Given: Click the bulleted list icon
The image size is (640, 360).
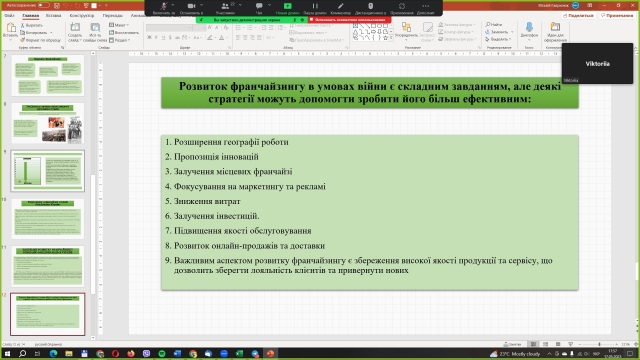Looking at the screenshot, I should (238, 28).
